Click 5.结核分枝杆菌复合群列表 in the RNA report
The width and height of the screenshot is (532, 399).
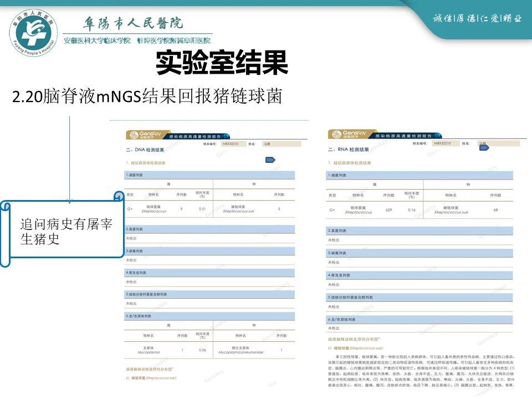420,297
